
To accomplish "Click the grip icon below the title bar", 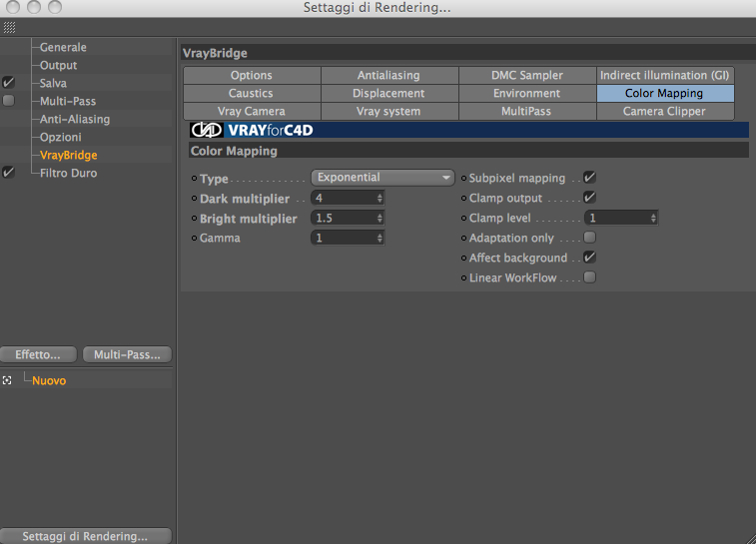I will tap(9, 28).
